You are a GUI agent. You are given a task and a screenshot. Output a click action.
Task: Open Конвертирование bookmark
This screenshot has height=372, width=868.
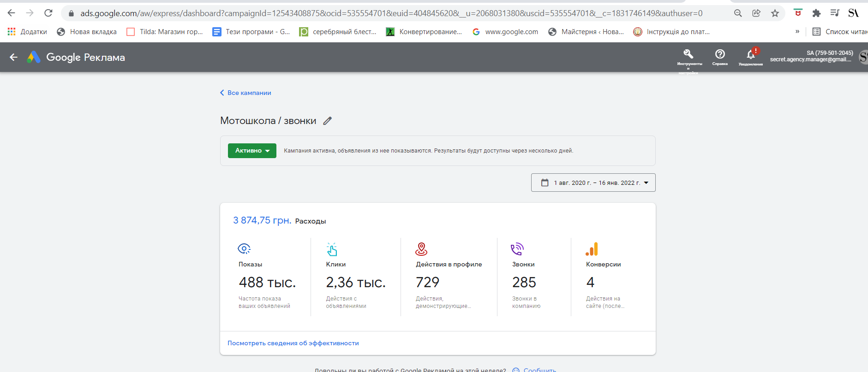tap(424, 32)
